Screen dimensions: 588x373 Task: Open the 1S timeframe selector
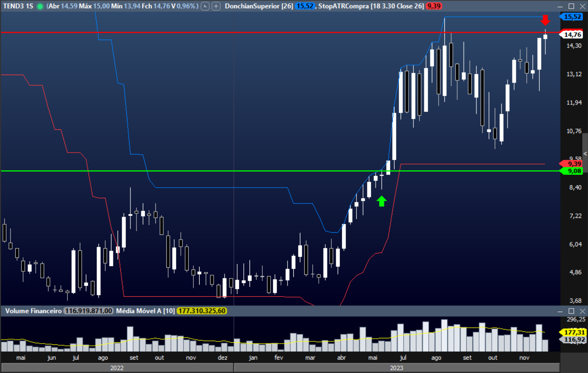30,6
